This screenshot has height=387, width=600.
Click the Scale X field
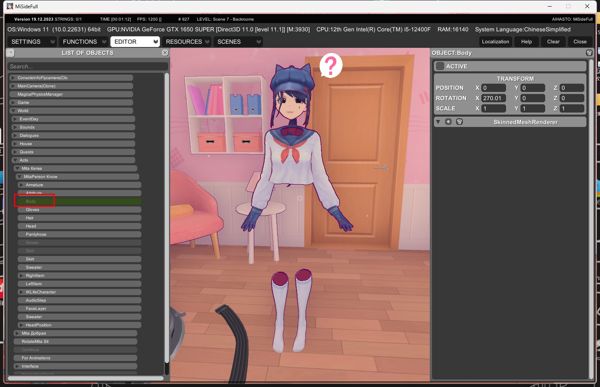click(493, 108)
